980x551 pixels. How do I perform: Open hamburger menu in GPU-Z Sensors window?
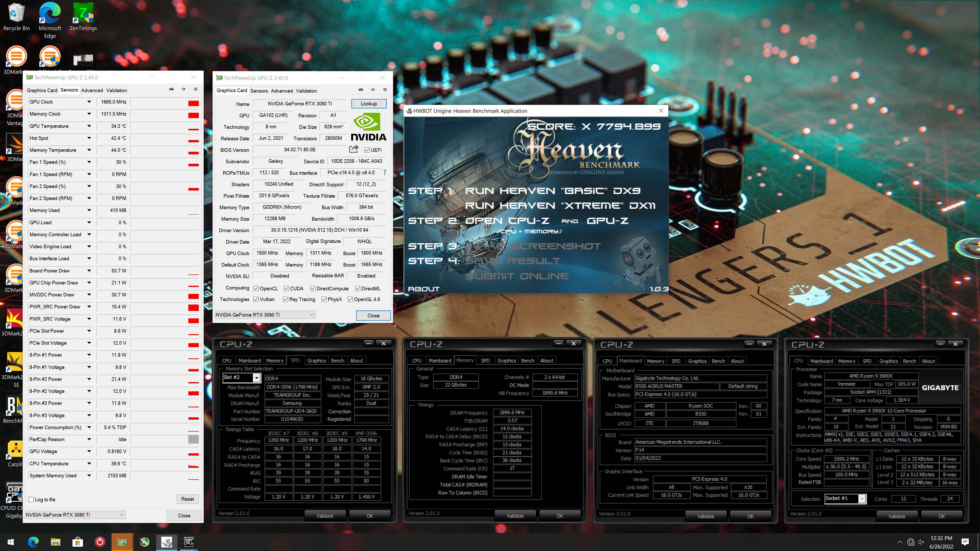[195, 89]
